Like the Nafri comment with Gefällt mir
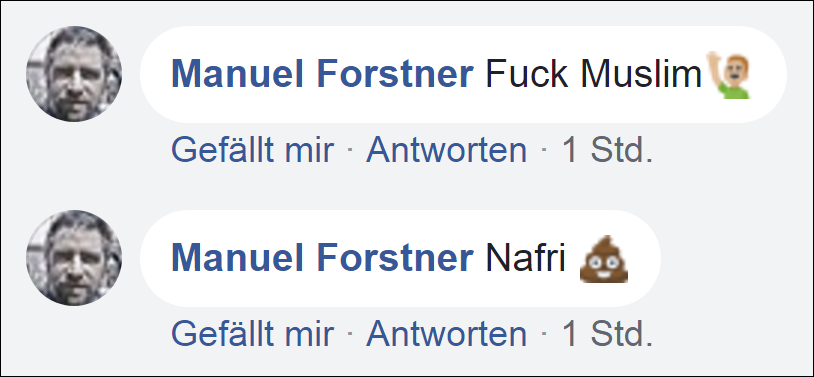The height and width of the screenshot is (377, 814). click(252, 334)
